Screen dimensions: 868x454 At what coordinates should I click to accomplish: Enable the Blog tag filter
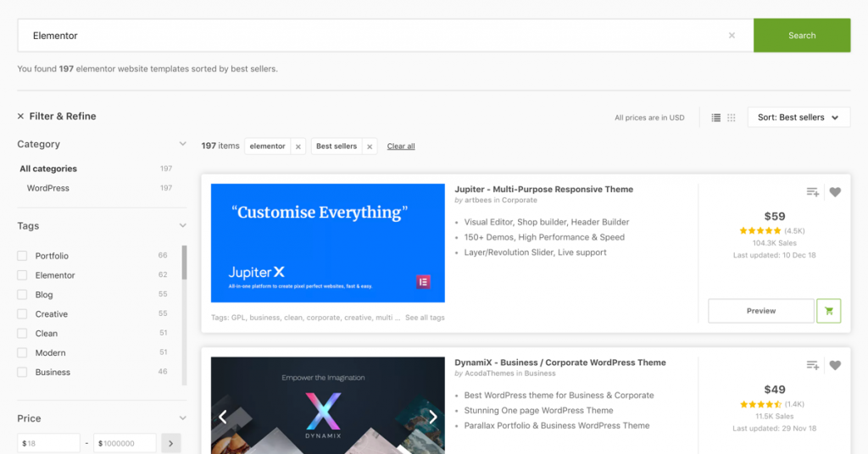[x=23, y=295]
